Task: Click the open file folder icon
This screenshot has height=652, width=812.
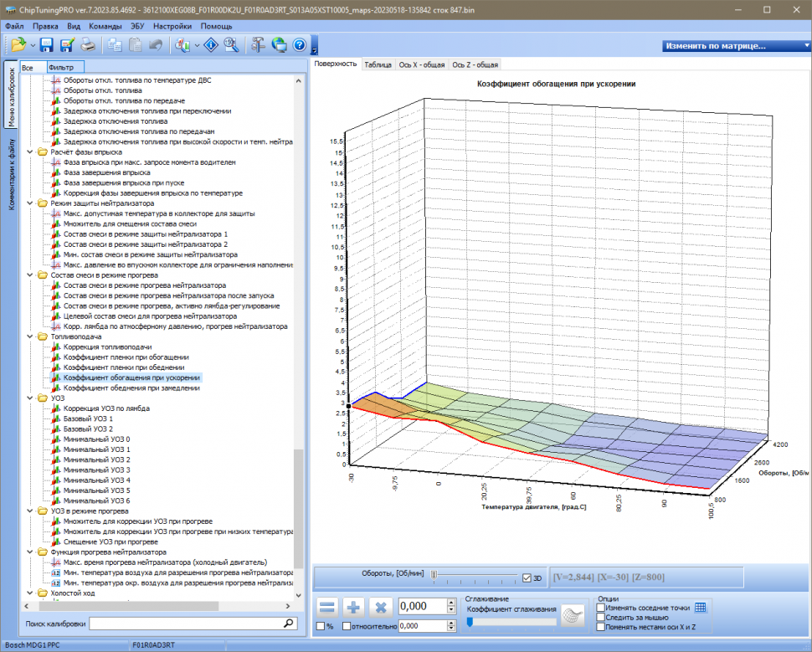Action: tap(18, 45)
